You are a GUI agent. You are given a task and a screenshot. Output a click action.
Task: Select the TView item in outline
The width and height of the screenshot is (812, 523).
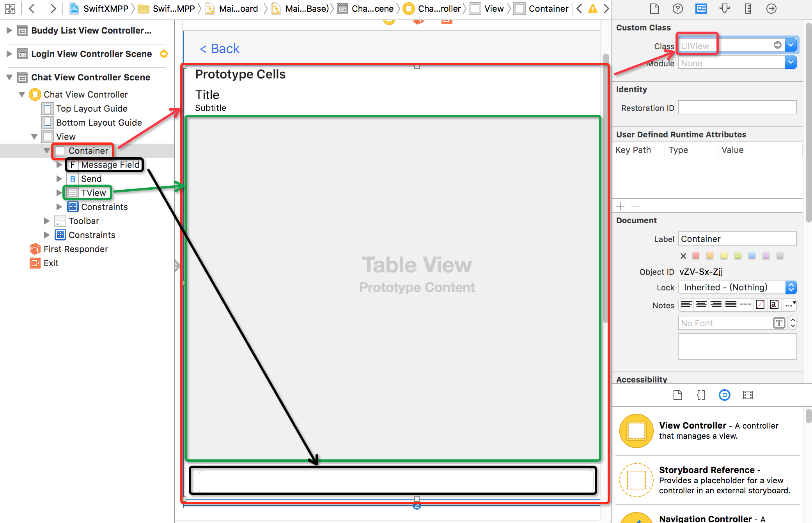click(x=93, y=193)
